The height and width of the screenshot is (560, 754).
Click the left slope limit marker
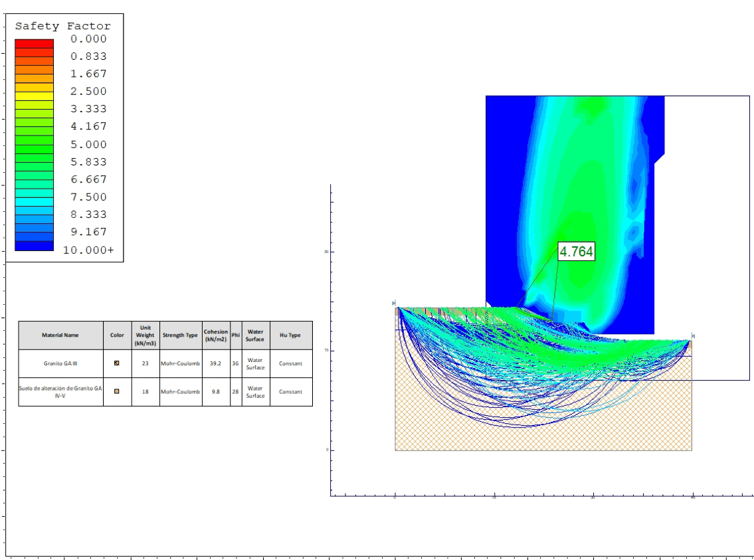pos(395,302)
